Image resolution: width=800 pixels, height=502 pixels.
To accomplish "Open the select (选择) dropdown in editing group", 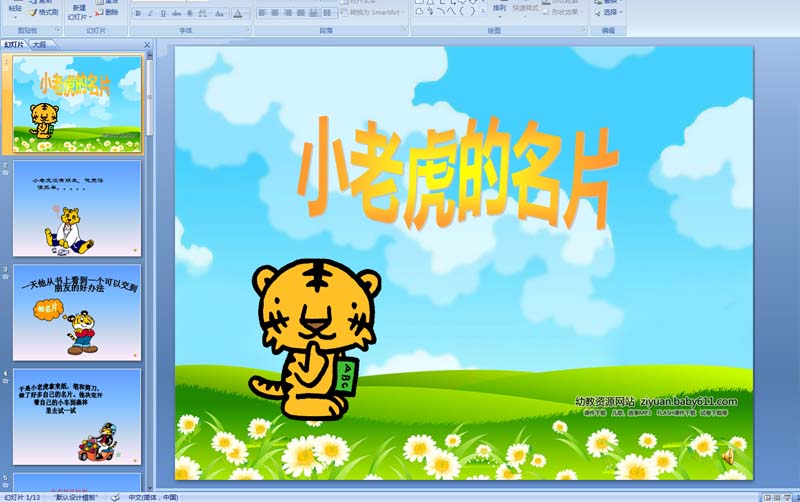I will 609,12.
